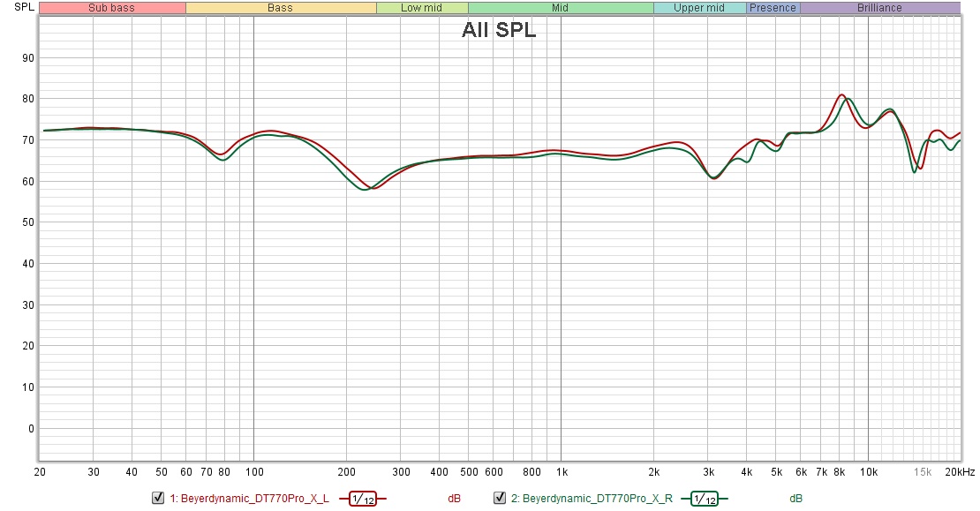Click the All SPL graph title
This screenshot has width=980, height=511.
[499, 29]
